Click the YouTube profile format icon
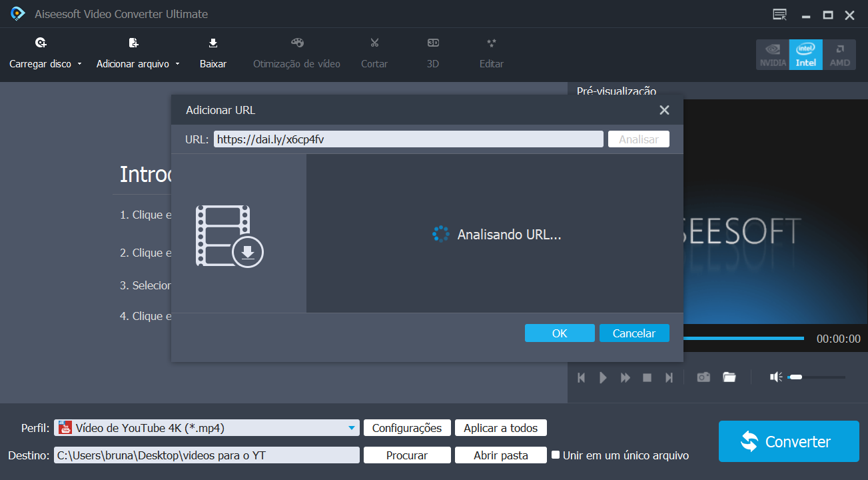 [x=65, y=427]
